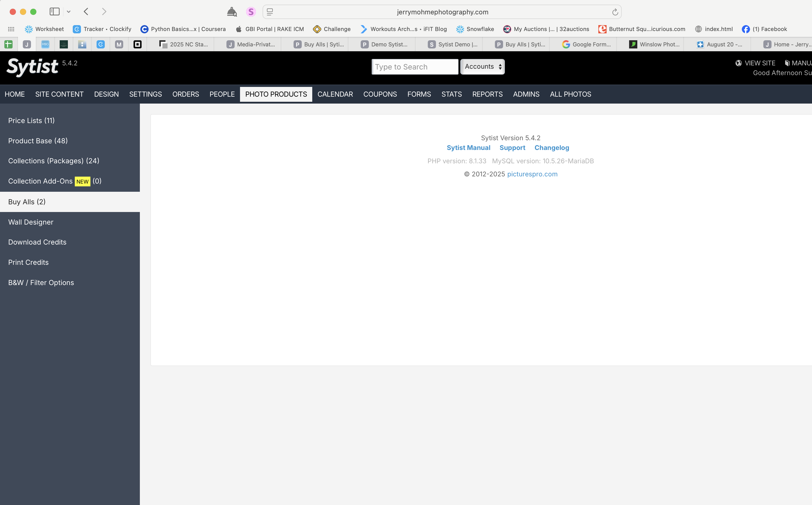
Task: Click the reload page icon
Action: (615, 12)
